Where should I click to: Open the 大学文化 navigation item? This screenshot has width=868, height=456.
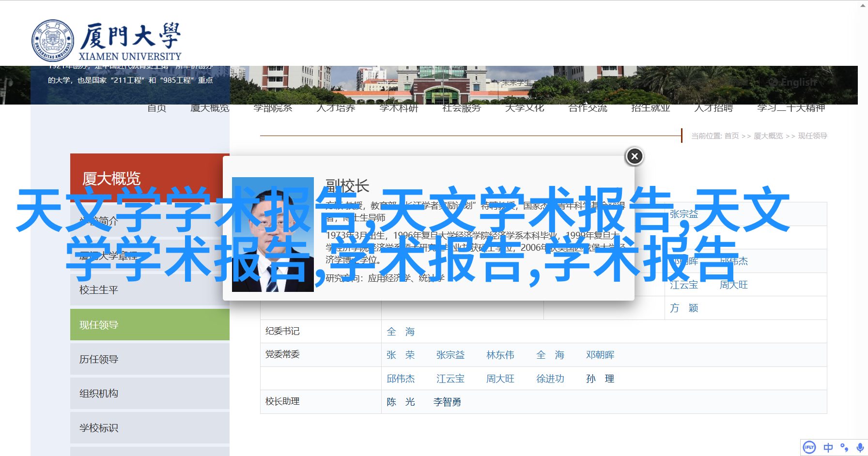coord(525,108)
